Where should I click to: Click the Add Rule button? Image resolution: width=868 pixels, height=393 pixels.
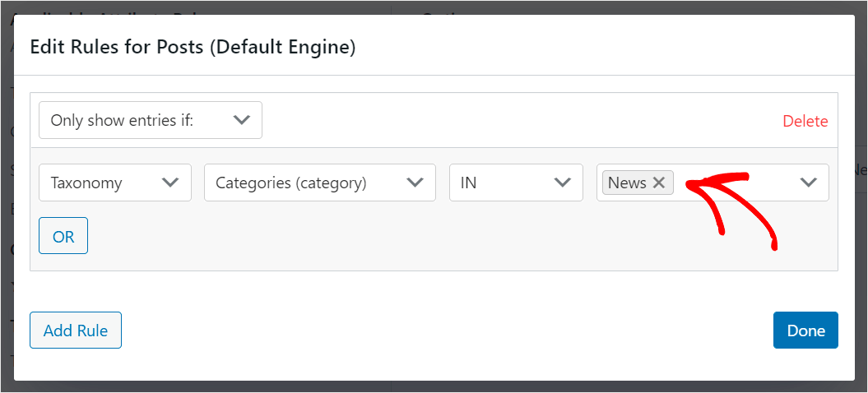pos(76,331)
